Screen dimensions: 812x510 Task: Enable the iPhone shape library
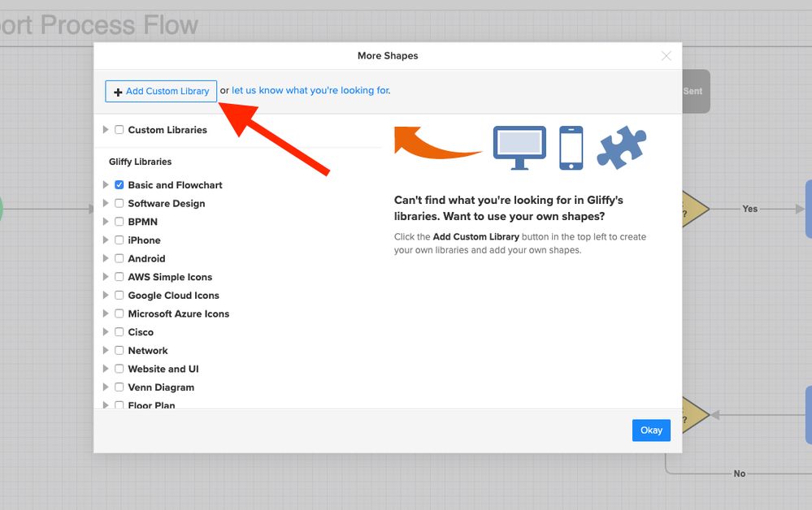(x=119, y=240)
